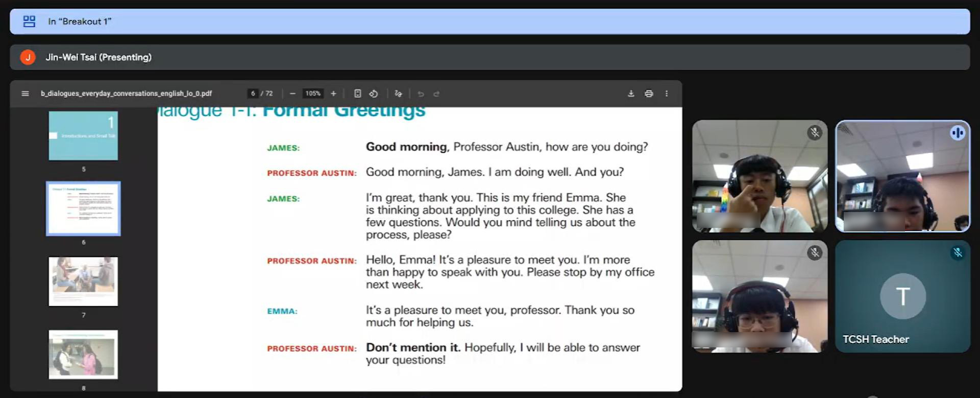This screenshot has height=398, width=980.
Task: Click the Jin-Wei Tsai presenting bar
Action: point(489,57)
